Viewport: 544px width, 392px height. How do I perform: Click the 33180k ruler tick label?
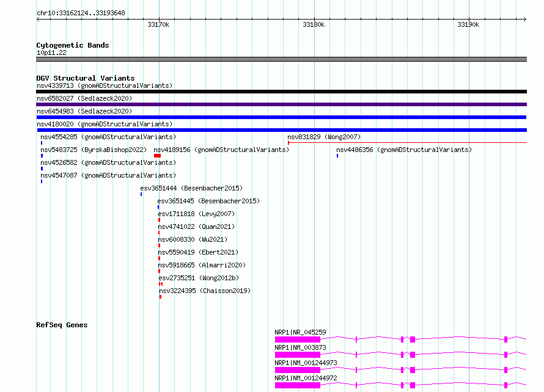314,24
